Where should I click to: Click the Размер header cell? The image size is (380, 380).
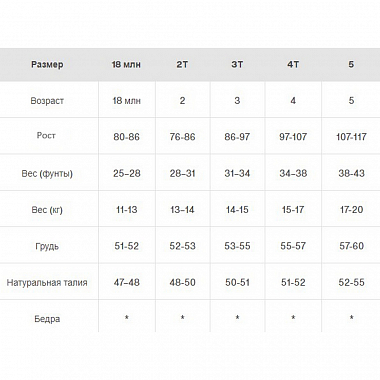coord(47,64)
